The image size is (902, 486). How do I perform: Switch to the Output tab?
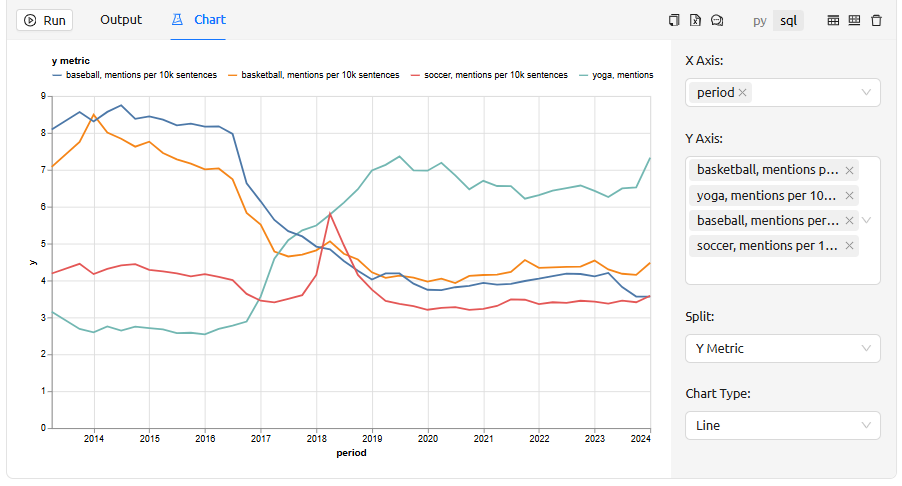tap(121, 20)
